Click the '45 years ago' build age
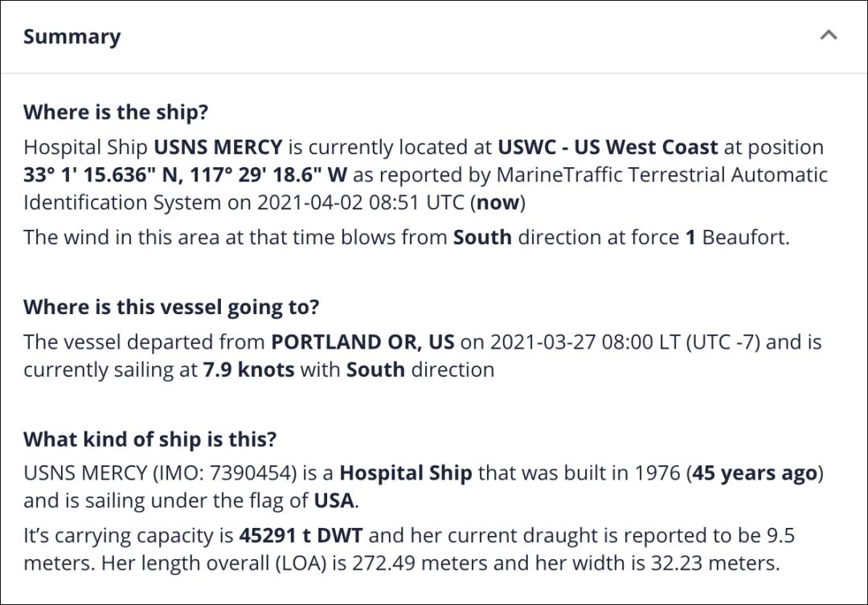The width and height of the screenshot is (868, 605). pyautogui.click(x=755, y=473)
